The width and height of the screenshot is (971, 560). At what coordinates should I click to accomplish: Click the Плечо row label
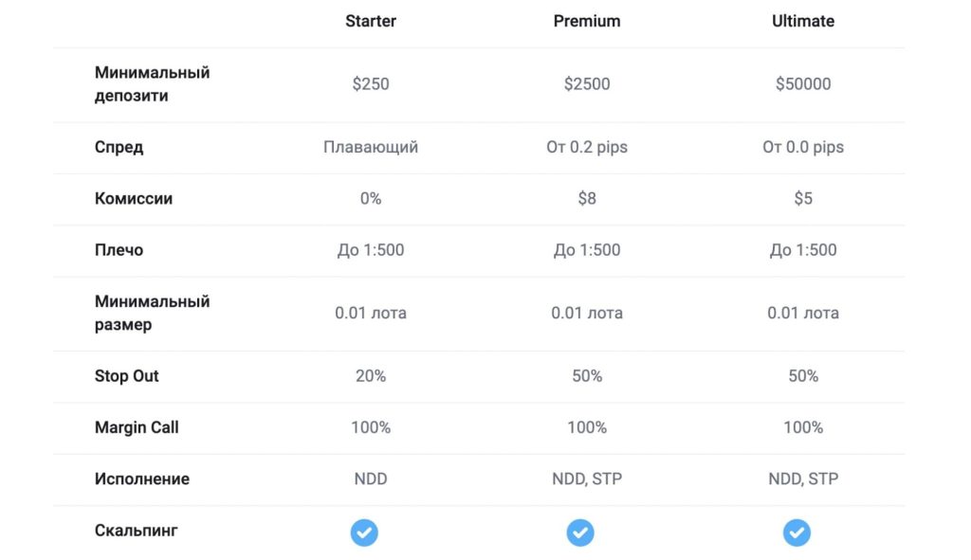coord(119,250)
